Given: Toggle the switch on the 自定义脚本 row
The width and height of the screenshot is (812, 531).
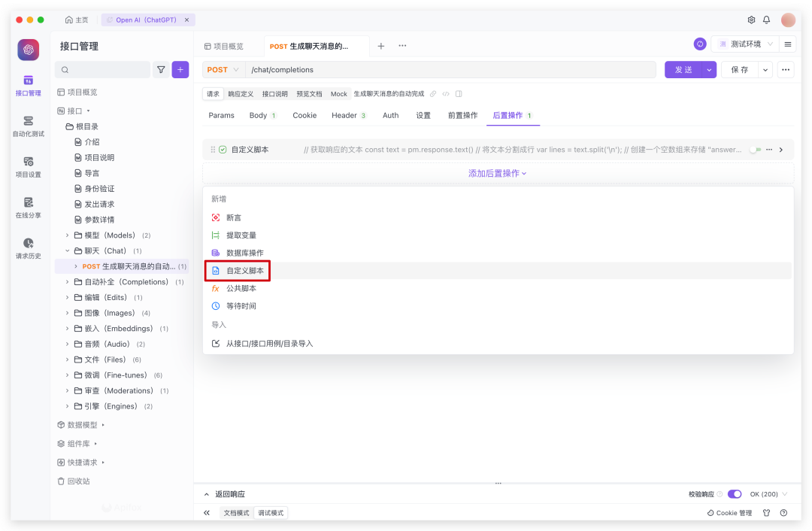Looking at the screenshot, I should [755, 149].
